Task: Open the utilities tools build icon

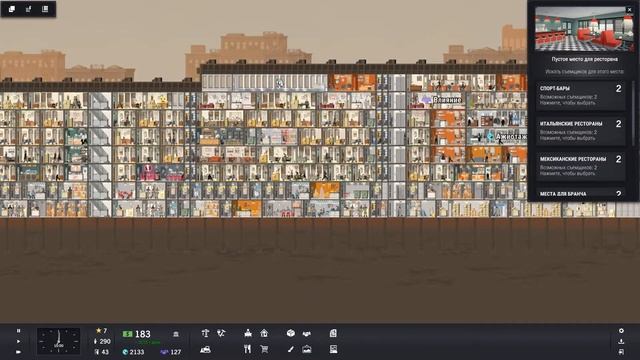Action: (221, 333)
